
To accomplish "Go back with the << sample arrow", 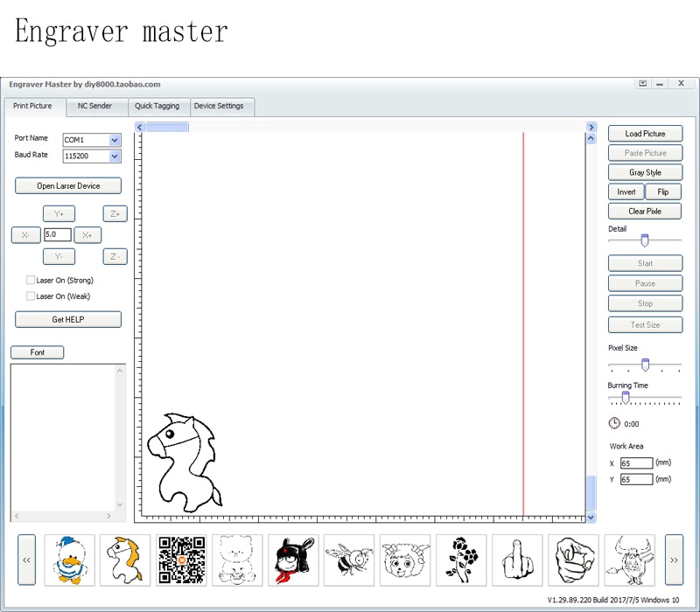I will point(26,560).
